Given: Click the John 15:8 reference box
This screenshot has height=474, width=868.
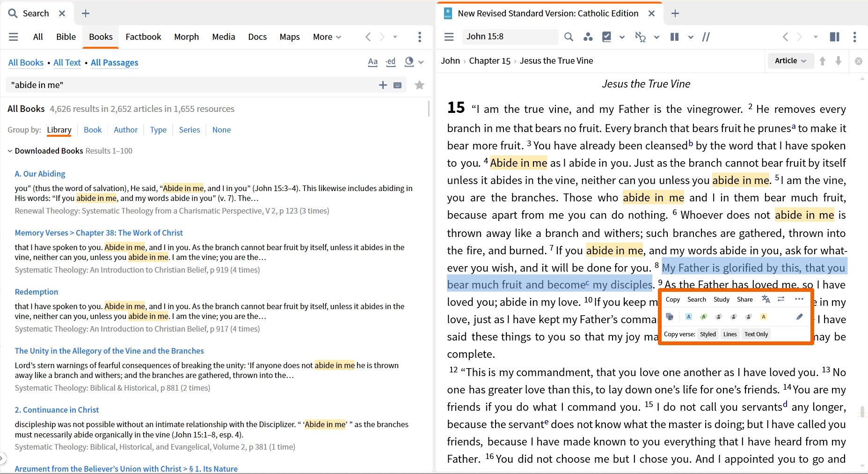Looking at the screenshot, I should pos(509,37).
